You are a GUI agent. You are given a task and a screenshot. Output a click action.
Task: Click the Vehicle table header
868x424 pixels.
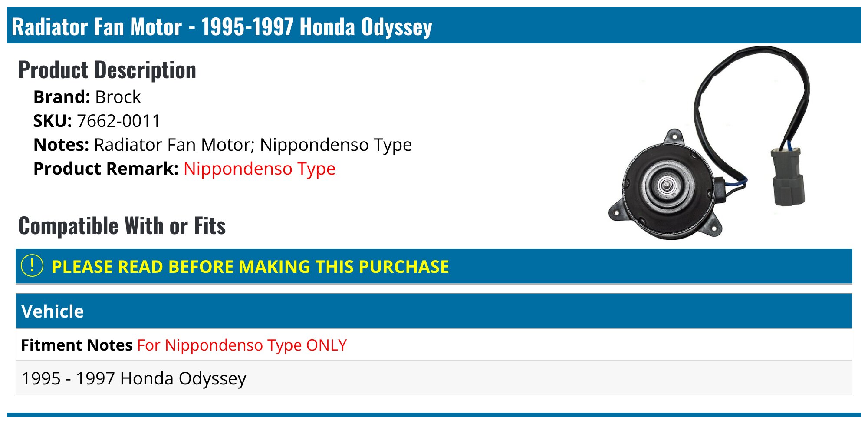point(53,311)
